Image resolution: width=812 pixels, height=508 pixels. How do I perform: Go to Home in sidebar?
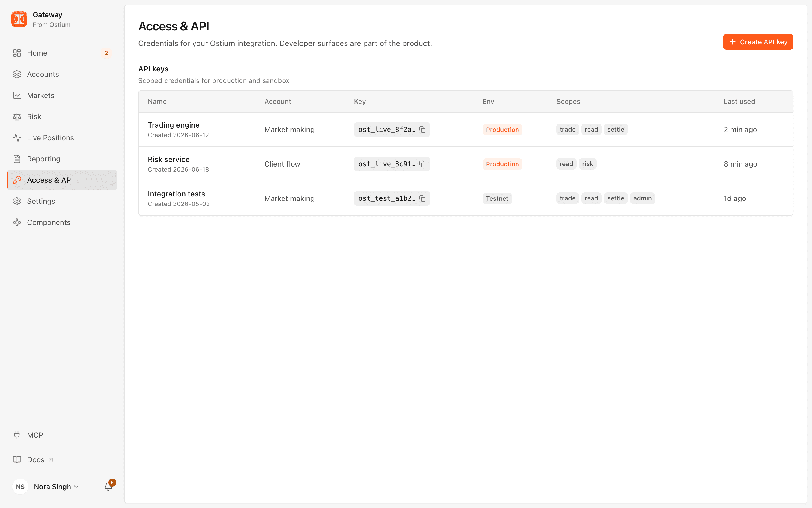click(x=62, y=53)
